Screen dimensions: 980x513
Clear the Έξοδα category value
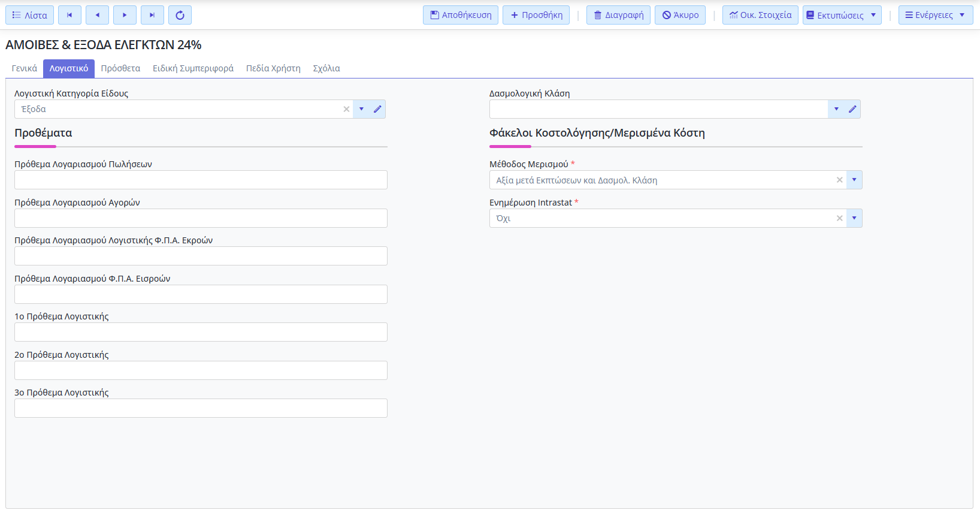[346, 109]
